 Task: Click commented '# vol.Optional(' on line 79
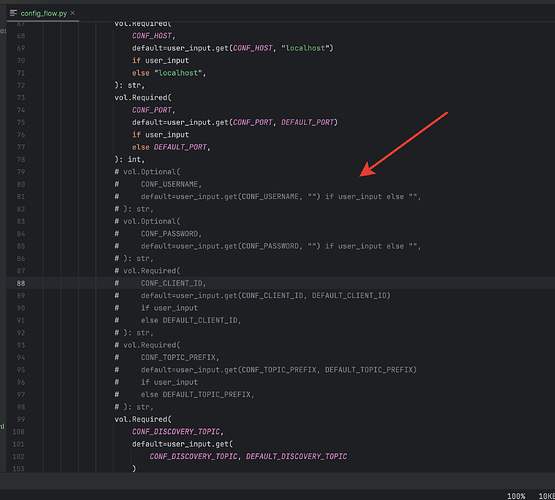coord(147,172)
